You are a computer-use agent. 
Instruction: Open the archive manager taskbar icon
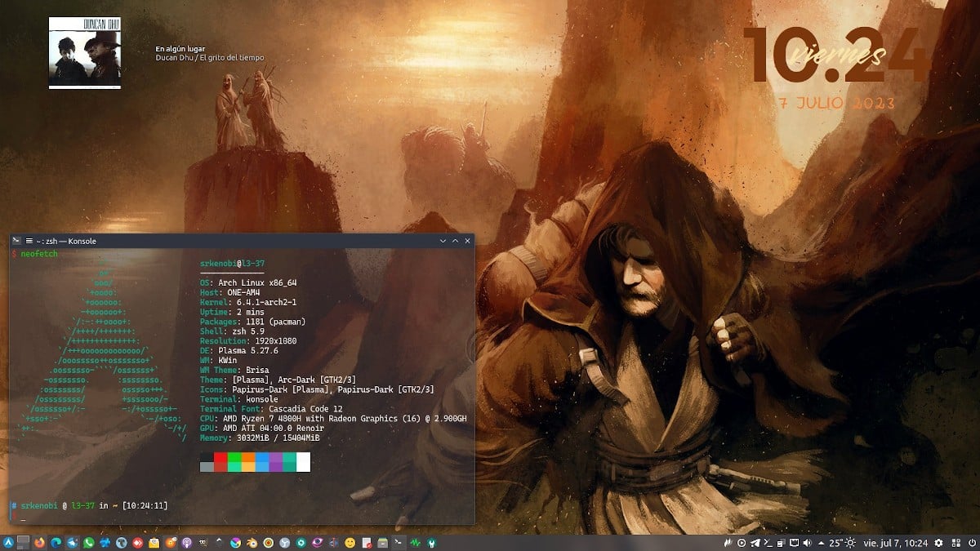click(x=382, y=543)
